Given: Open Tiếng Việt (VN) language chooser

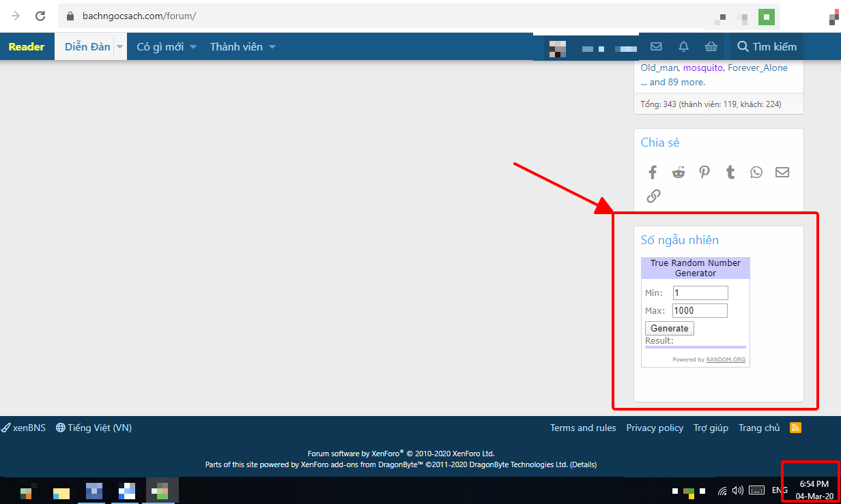Looking at the screenshot, I should pyautogui.click(x=94, y=428).
